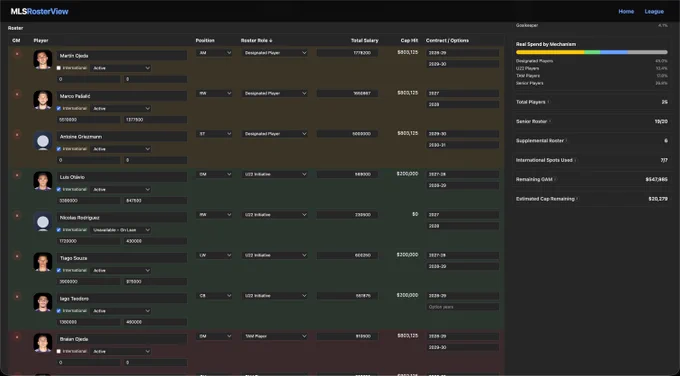Open Braian Ojeda's TAM Player role dropdown
This screenshot has height=376, width=680.
point(275,336)
